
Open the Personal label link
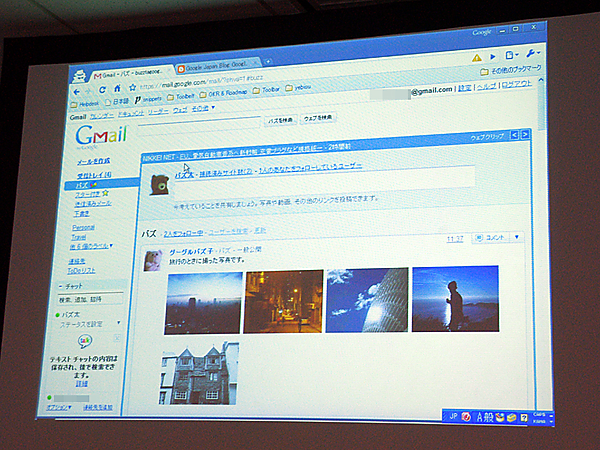(83, 228)
